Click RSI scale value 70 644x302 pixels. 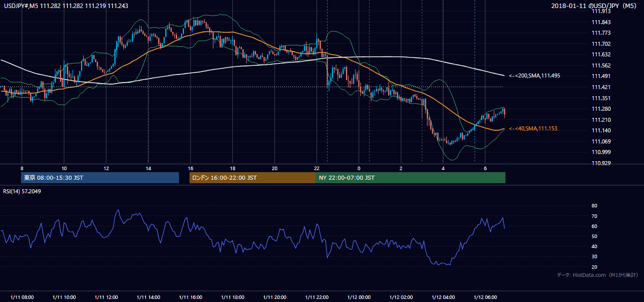click(594, 216)
